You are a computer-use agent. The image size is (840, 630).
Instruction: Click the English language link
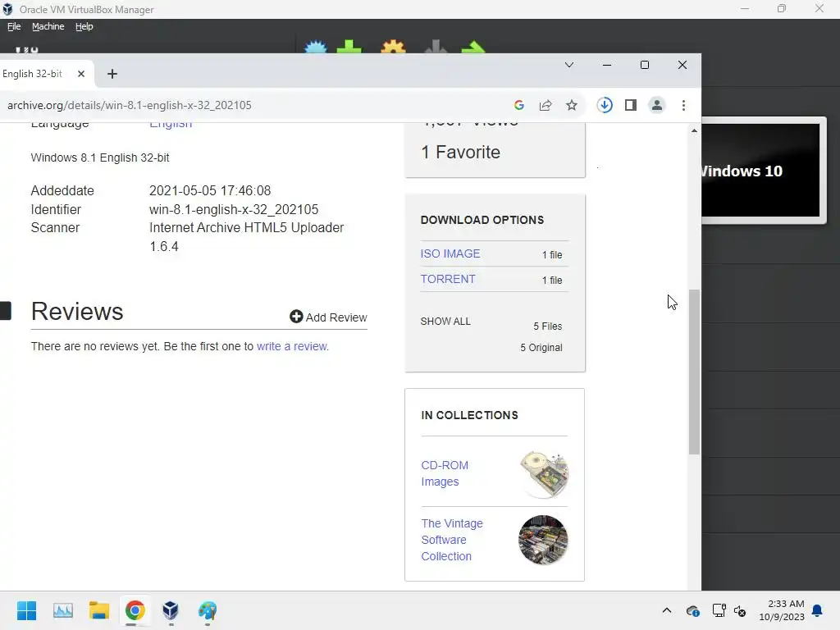pos(171,125)
